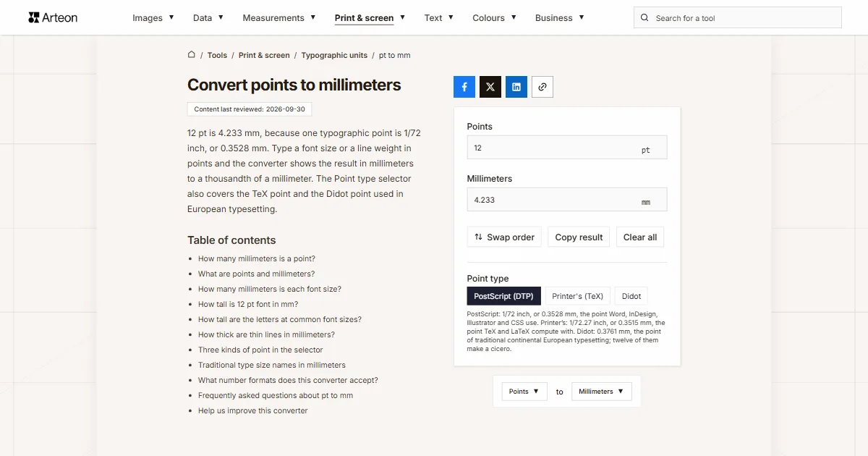Go to Tools breadcrumb

217,55
